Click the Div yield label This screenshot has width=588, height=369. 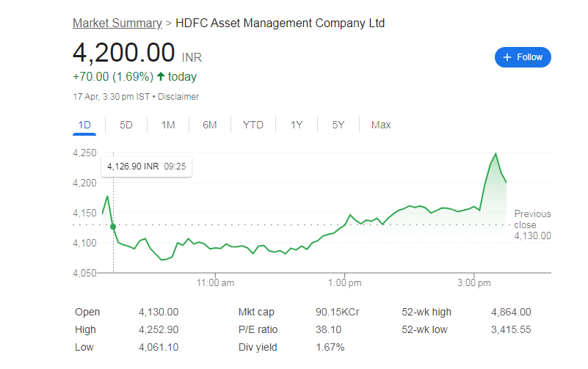pos(258,347)
